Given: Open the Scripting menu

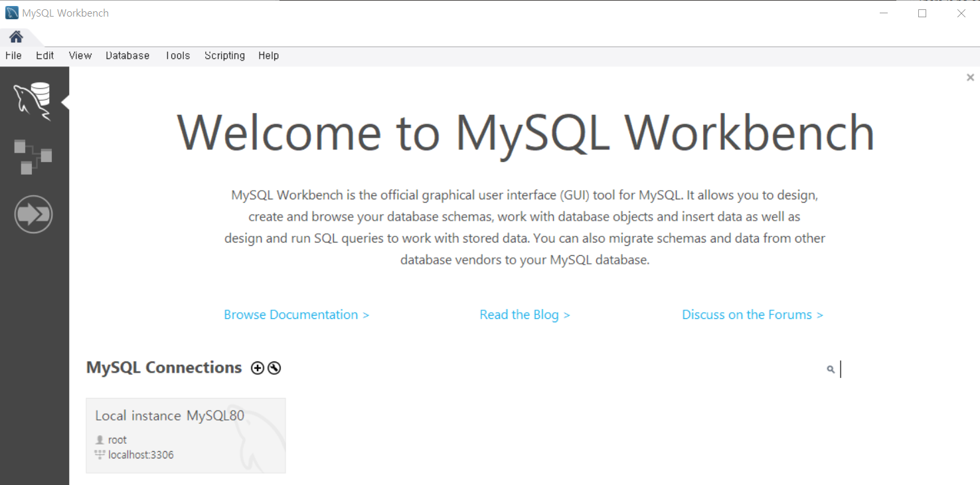Looking at the screenshot, I should [x=224, y=56].
